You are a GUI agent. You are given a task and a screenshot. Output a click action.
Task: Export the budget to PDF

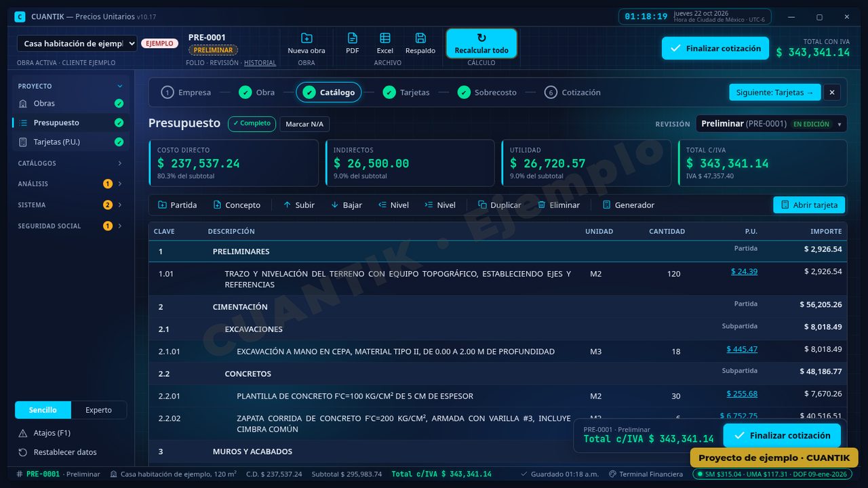353,43
